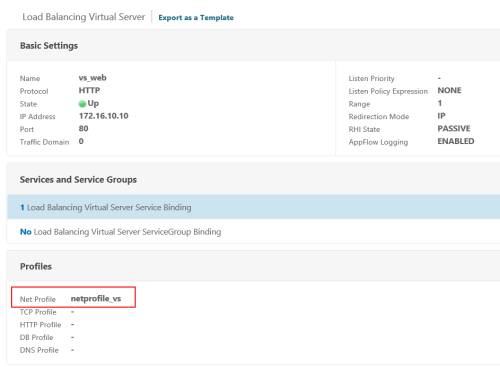Select the Basic Settings section header

49,46
